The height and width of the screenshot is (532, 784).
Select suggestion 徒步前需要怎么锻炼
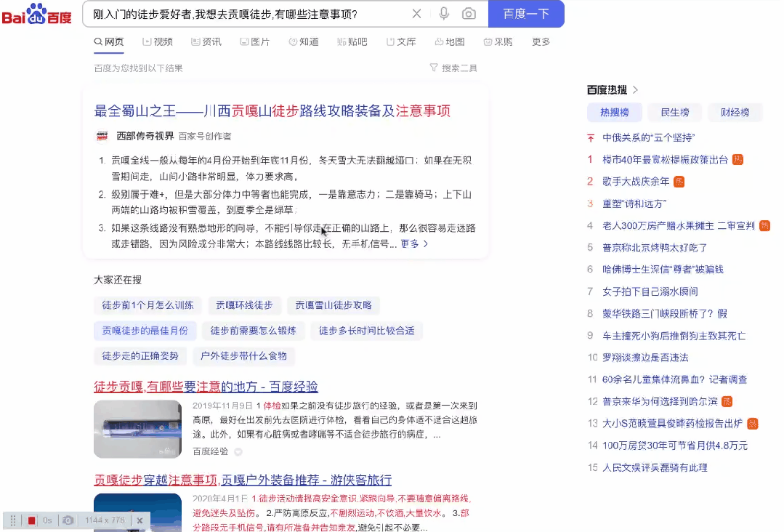point(253,331)
